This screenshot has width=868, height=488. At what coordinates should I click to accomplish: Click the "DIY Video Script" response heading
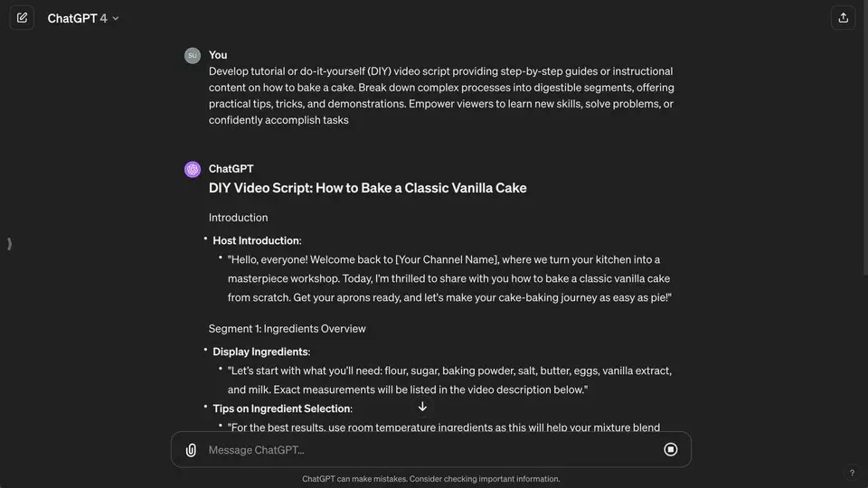coord(367,188)
